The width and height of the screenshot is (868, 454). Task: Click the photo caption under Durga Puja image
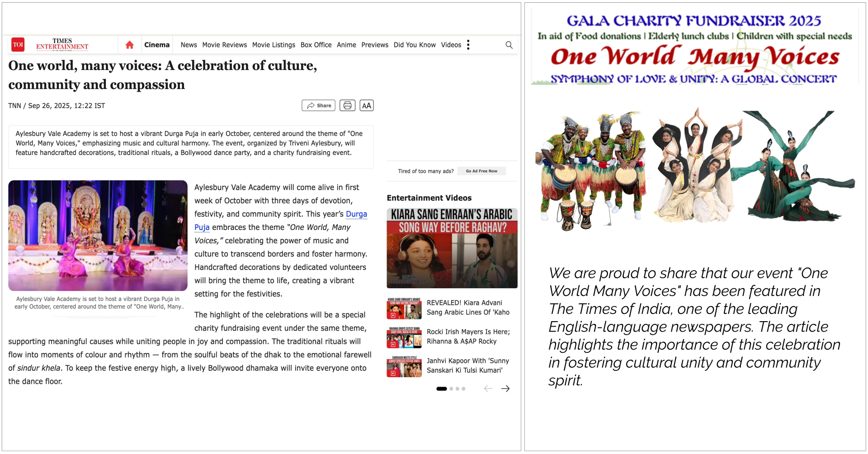coord(98,303)
